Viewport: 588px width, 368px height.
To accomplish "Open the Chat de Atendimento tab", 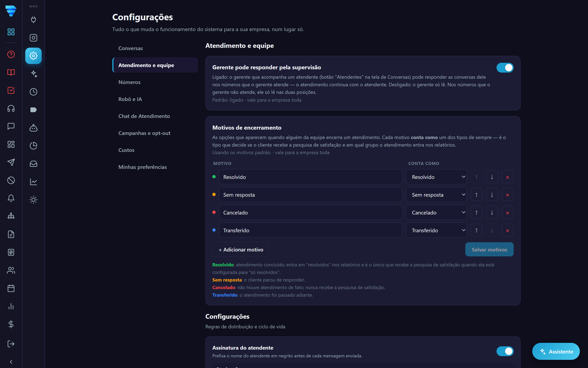I will click(x=155, y=116).
